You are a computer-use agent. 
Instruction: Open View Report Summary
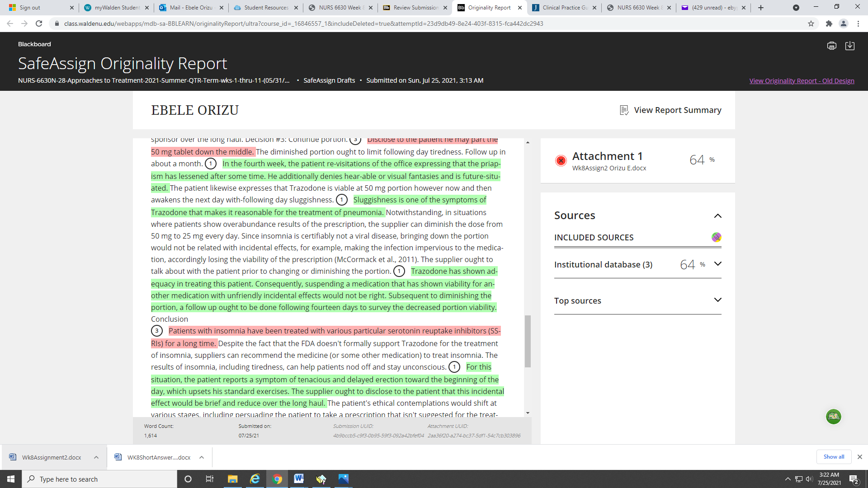[x=670, y=110]
